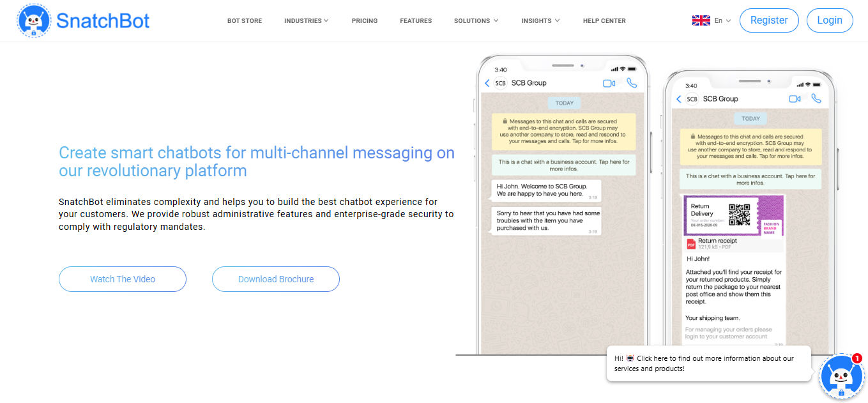Tap the video call icon on left phone

[x=609, y=83]
